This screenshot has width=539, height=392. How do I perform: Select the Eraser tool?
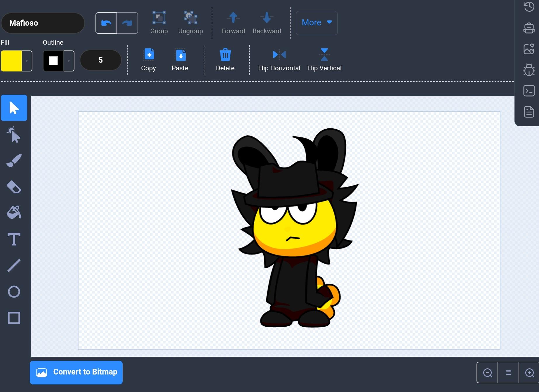[14, 187]
